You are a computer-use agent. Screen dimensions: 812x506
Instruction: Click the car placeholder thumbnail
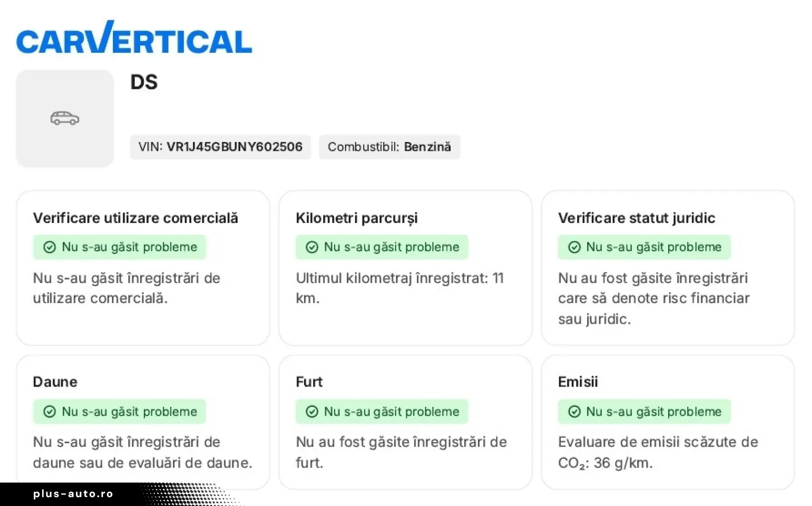point(65,119)
